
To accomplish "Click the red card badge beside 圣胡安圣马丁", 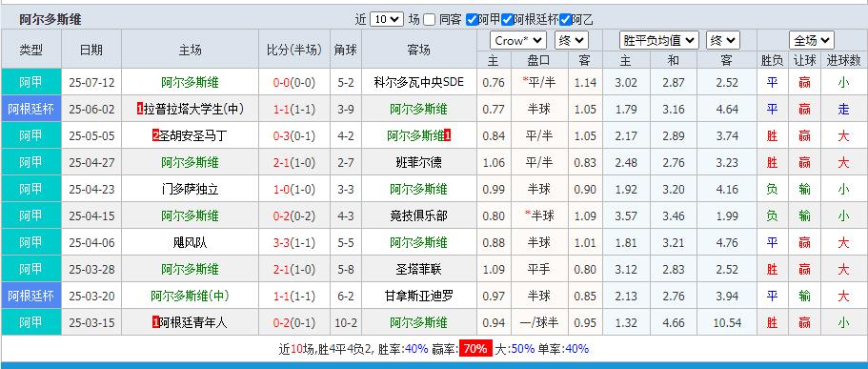I will click(155, 135).
